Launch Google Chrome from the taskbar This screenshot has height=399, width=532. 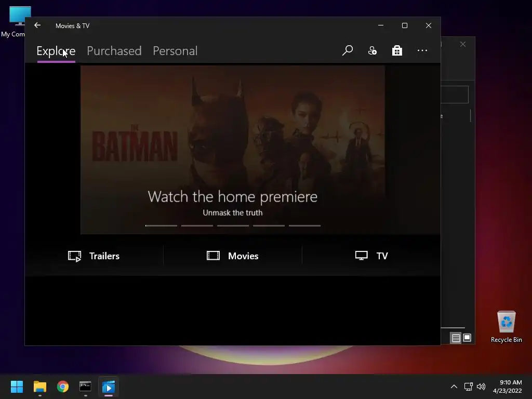63,387
